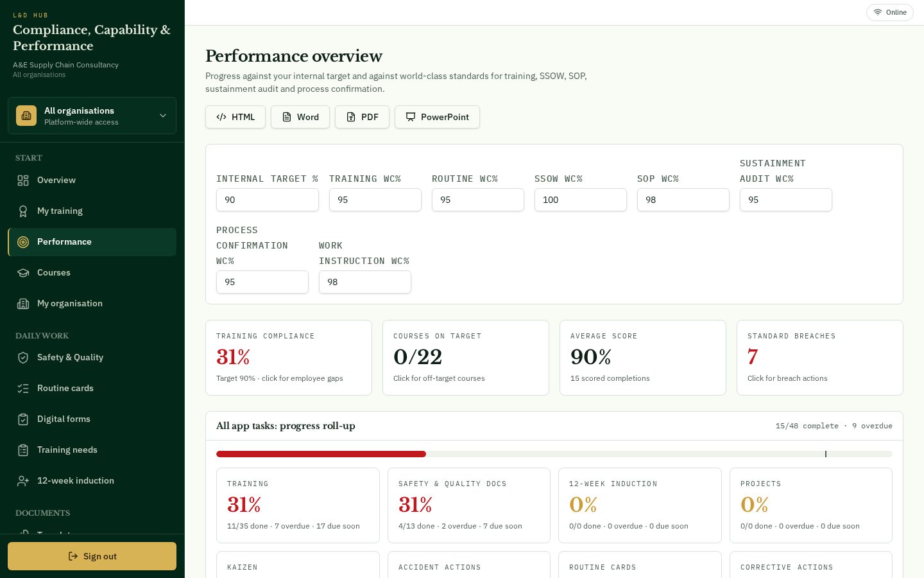Image resolution: width=924 pixels, height=578 pixels.
Task: Open the Overview page
Action: (92, 180)
